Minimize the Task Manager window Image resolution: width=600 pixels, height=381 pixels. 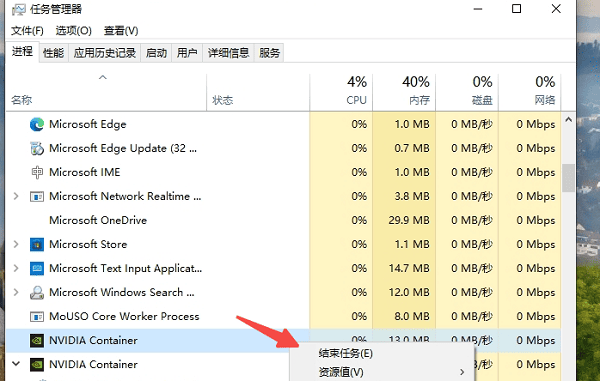(x=478, y=9)
